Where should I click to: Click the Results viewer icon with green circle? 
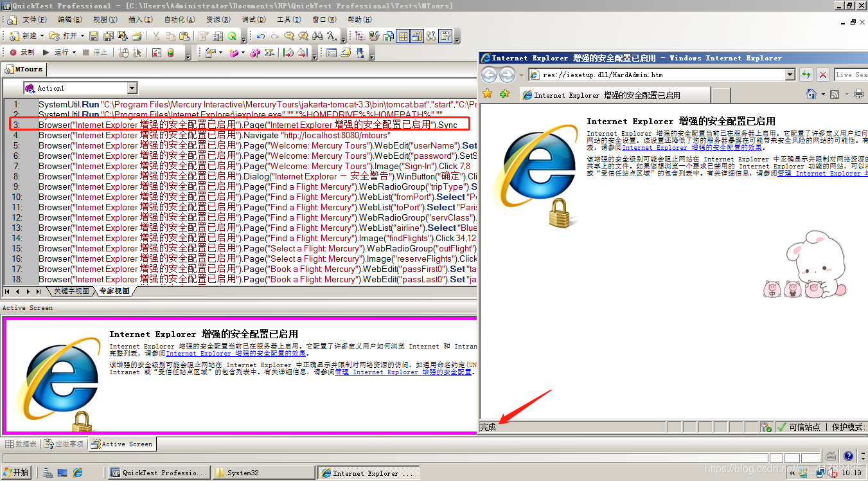pyautogui.click(x=232, y=36)
